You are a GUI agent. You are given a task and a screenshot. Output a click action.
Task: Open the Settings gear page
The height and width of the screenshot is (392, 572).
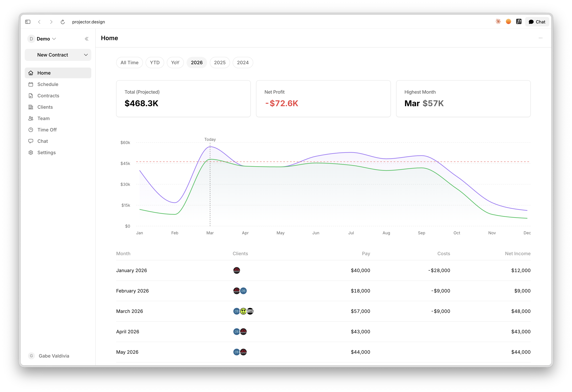[46, 153]
